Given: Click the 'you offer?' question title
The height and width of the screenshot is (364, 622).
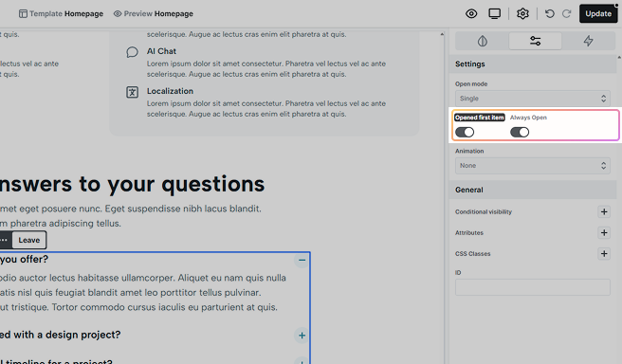Looking at the screenshot, I should tap(25, 260).
